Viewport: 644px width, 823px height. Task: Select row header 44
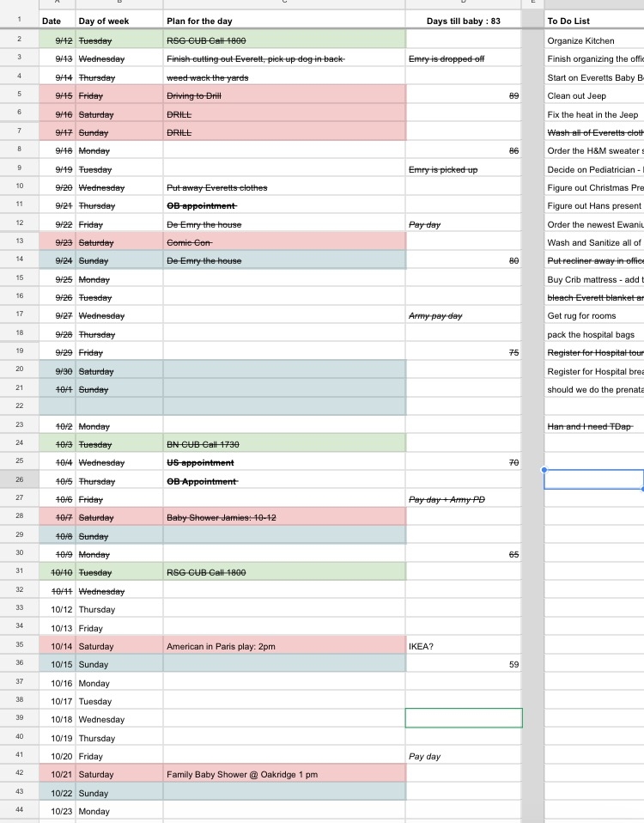pyautogui.click(x=20, y=810)
